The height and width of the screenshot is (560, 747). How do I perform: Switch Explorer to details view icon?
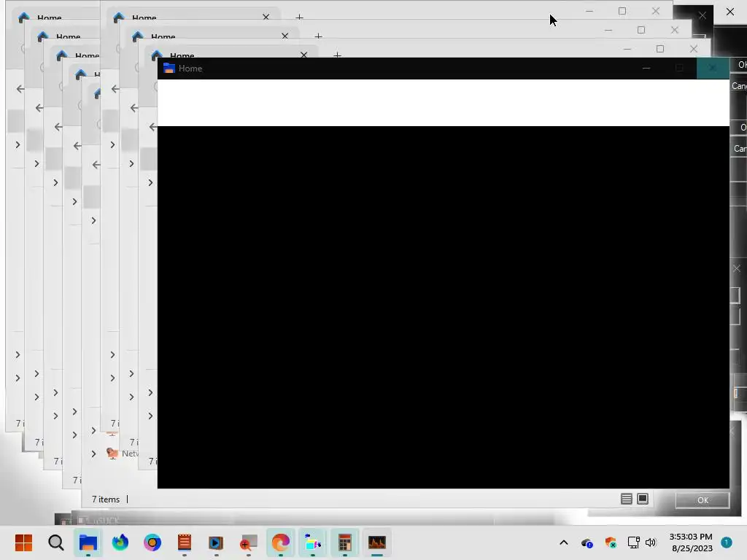point(627,499)
